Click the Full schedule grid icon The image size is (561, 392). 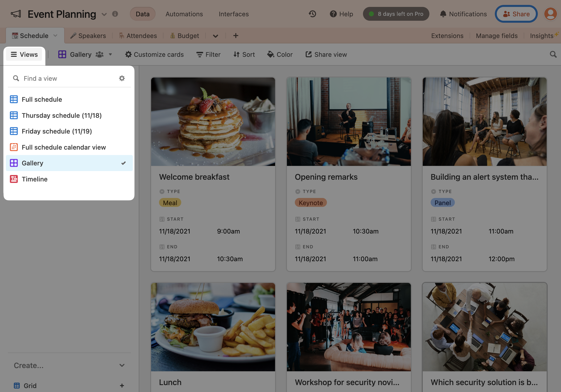14,99
